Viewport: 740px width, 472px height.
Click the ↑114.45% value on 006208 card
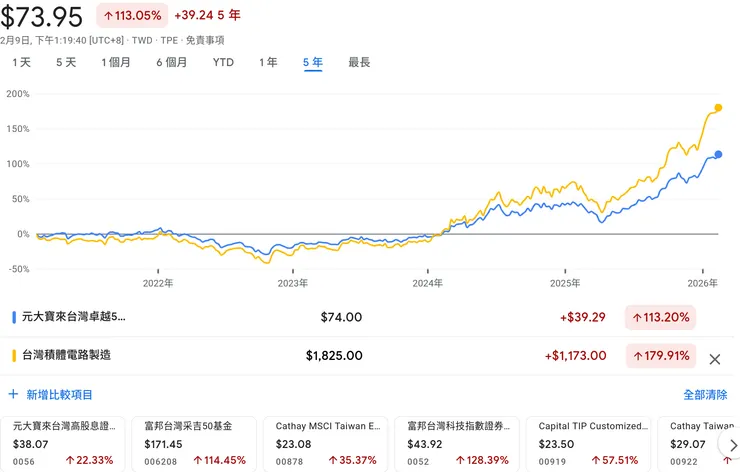coord(219,460)
